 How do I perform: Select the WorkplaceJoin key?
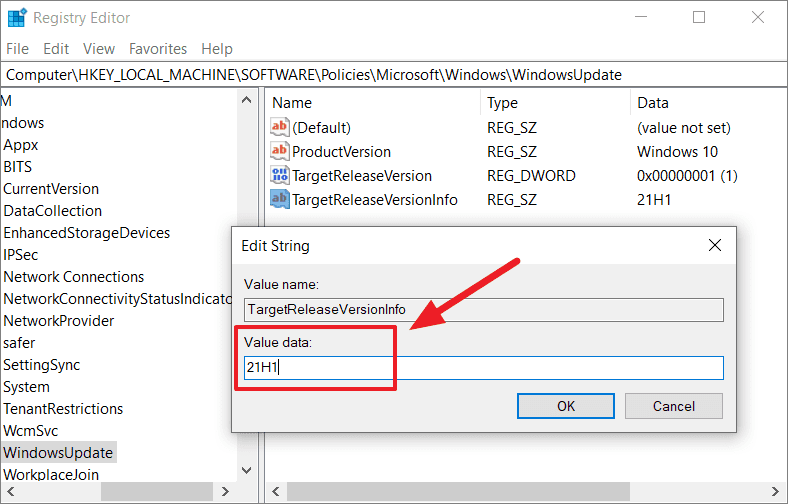(x=51, y=474)
